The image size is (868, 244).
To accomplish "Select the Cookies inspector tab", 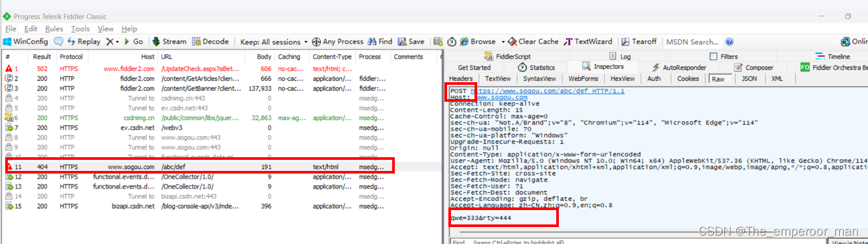I will (688, 78).
